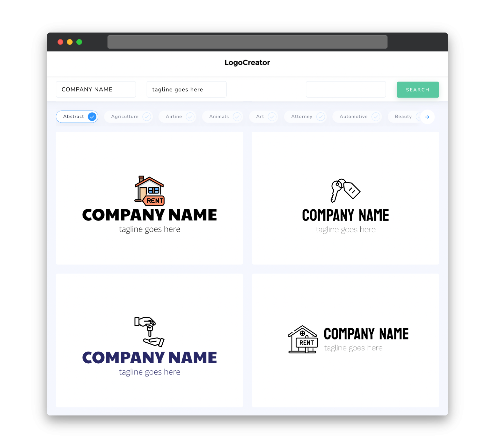Click the hand holding keys logo icon
This screenshot has width=495, height=448.
(x=150, y=329)
